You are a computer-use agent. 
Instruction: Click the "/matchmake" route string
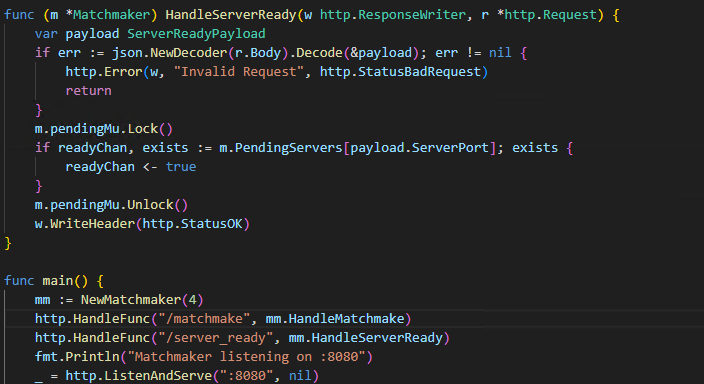[x=204, y=319]
